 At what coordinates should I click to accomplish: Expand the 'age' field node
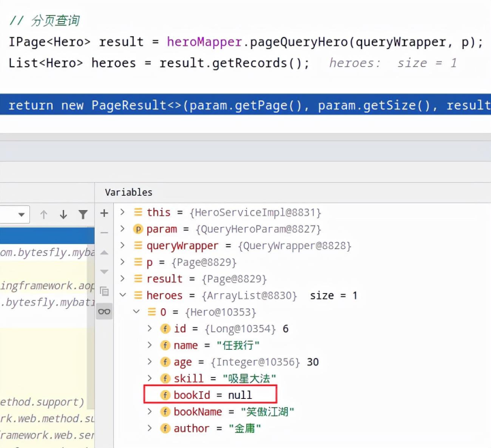point(149,361)
